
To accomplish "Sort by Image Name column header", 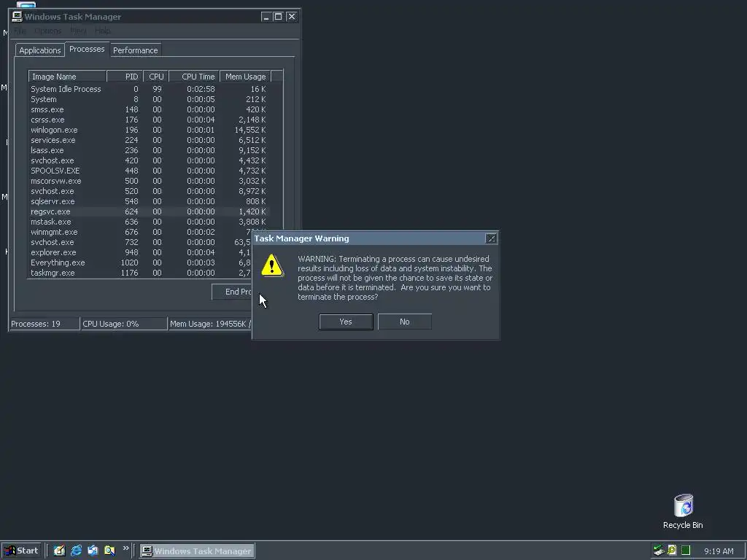I will (67, 77).
